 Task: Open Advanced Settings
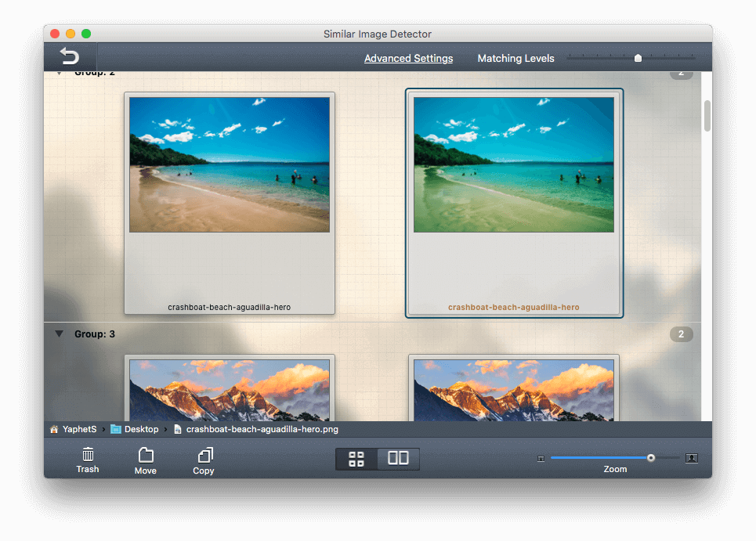[408, 58]
